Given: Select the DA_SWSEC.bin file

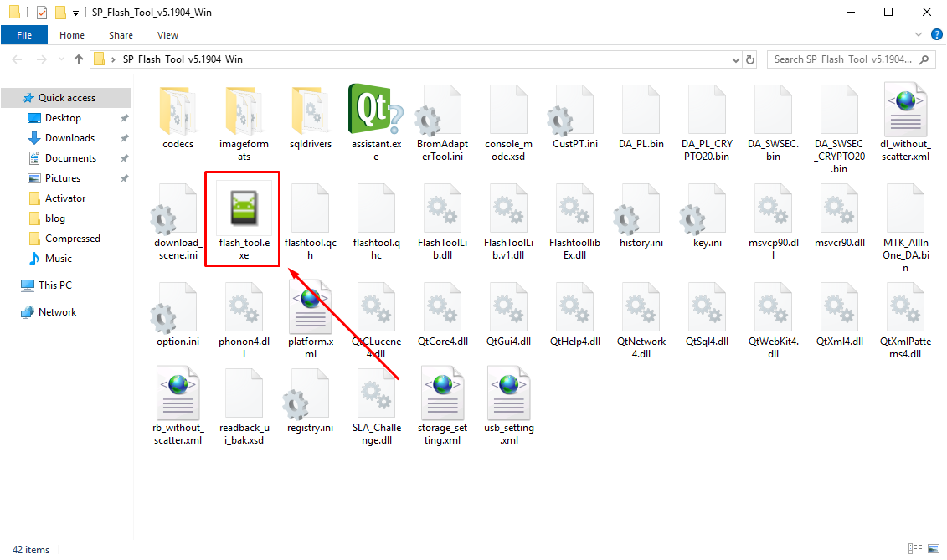Looking at the screenshot, I should 773,125.
